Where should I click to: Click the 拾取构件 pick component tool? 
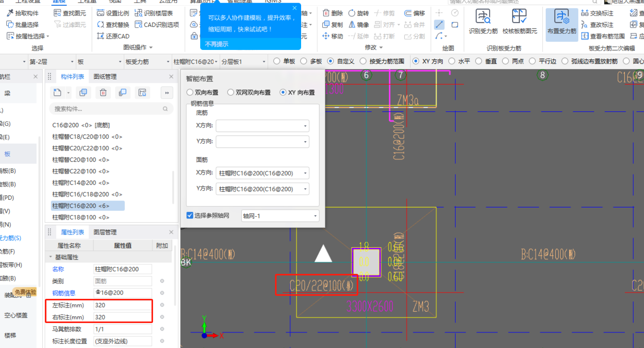[23, 13]
